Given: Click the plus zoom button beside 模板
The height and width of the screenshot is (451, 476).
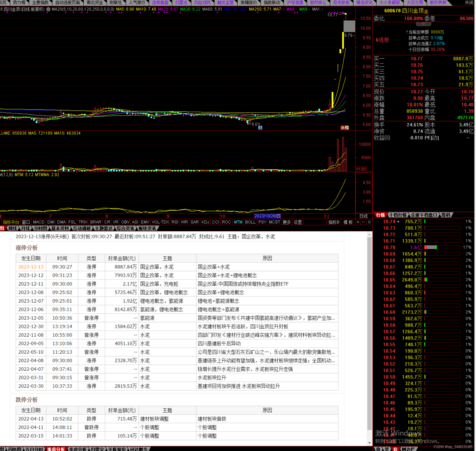Looking at the screenshot, I should (358, 222).
